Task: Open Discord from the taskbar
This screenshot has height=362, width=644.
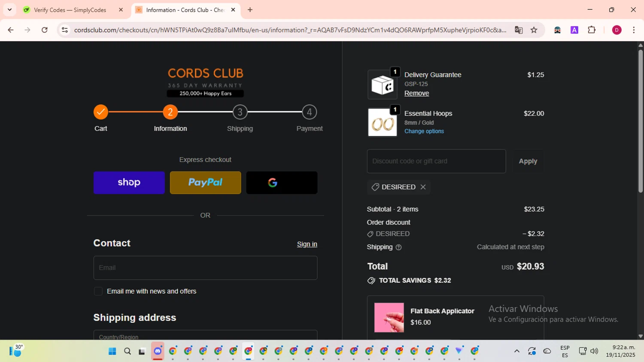Action: coord(158,351)
